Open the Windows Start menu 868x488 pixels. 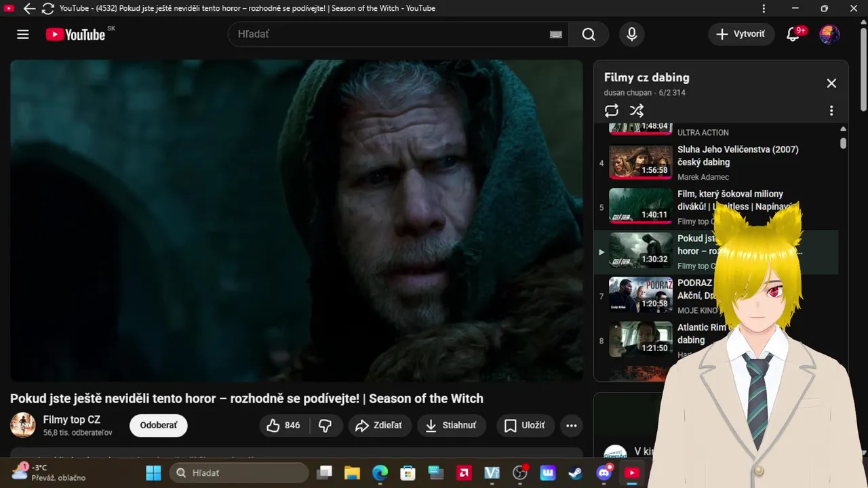click(x=154, y=472)
